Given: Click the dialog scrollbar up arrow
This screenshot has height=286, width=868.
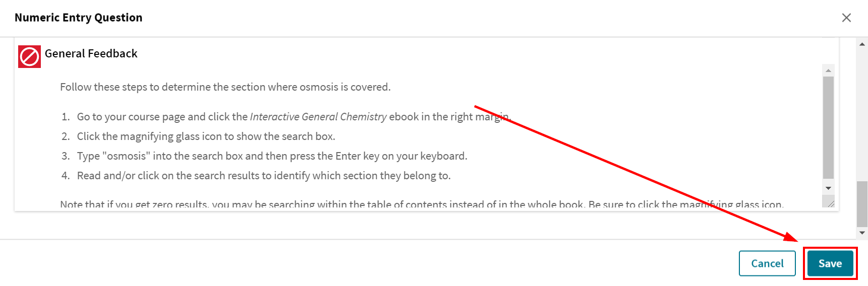Looking at the screenshot, I should [x=862, y=44].
